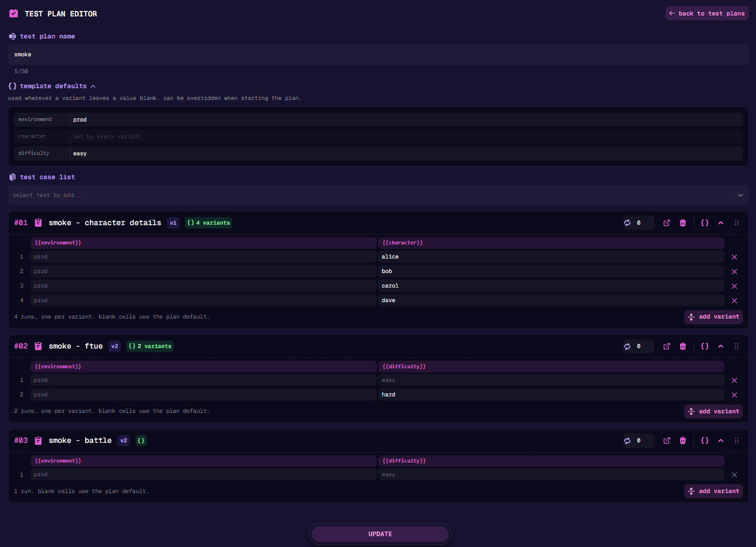This screenshot has width=756, height=547.
Task: Grab drag handle of test #02
Action: [737, 346]
